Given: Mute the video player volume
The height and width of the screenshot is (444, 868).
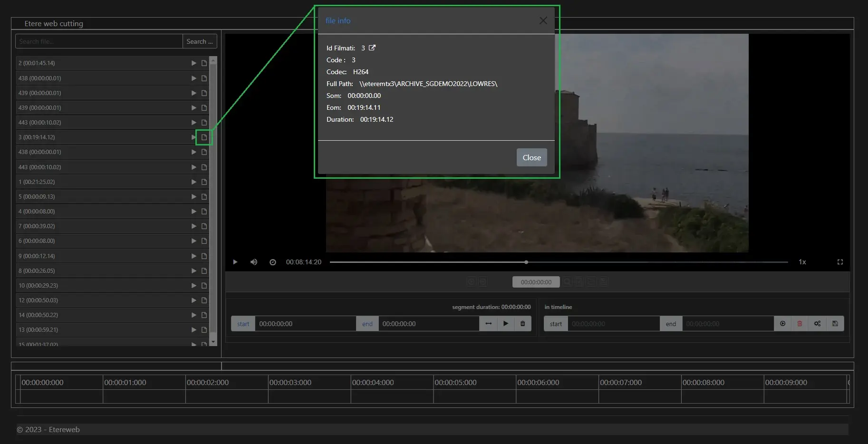Looking at the screenshot, I should [254, 262].
